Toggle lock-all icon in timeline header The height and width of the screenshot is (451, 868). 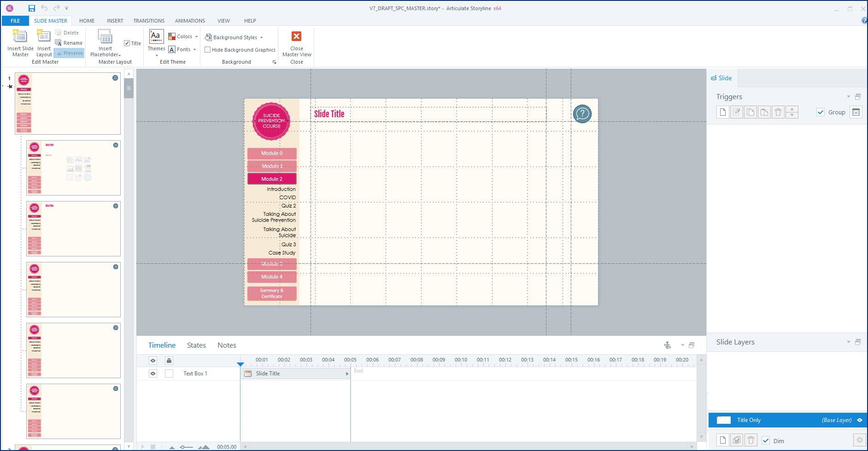[x=169, y=361]
